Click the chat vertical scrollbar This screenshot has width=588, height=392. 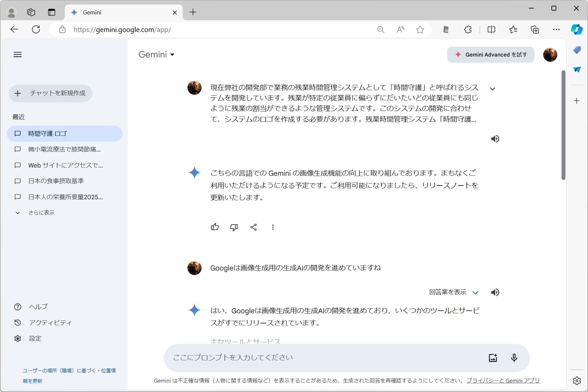(563, 125)
